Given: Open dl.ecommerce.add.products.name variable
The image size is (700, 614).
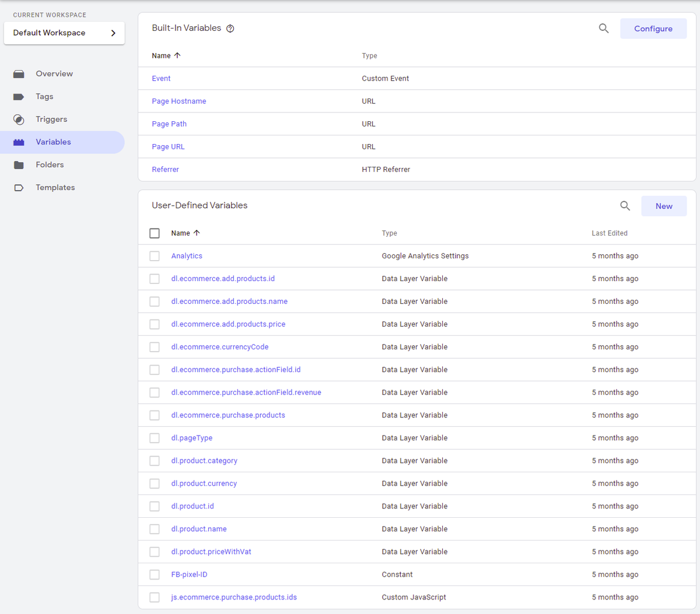Looking at the screenshot, I should (x=229, y=301).
